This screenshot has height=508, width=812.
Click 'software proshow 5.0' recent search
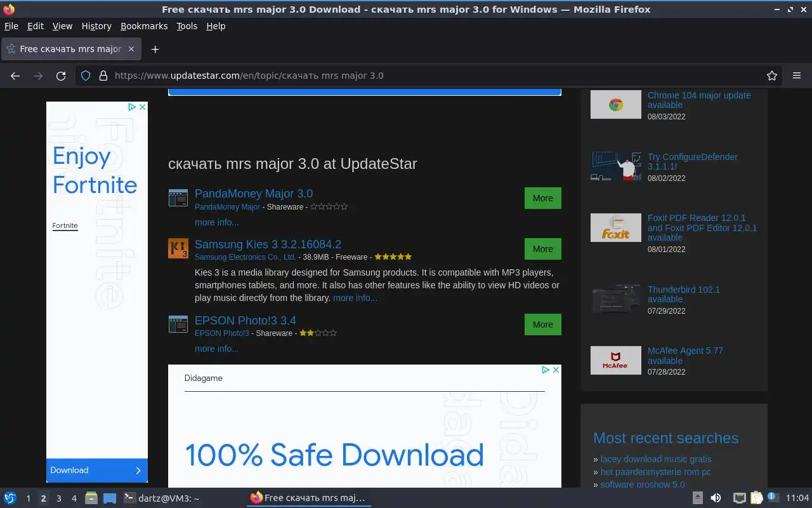click(x=643, y=484)
